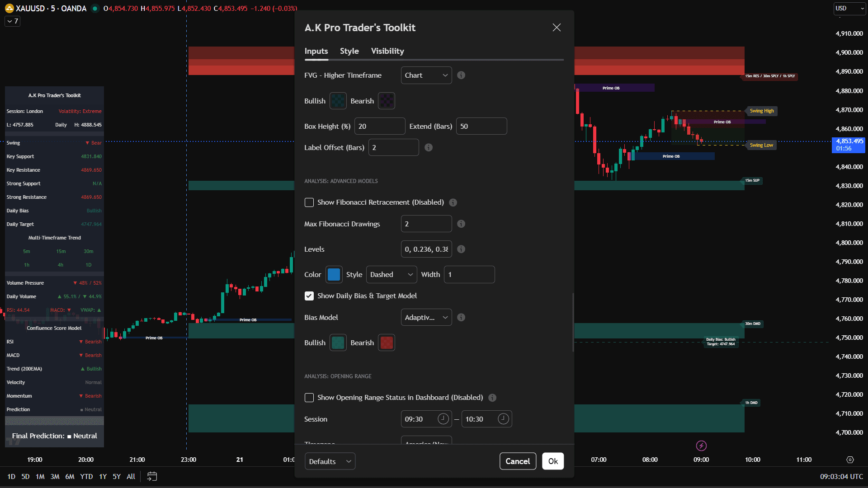Click the clock icon on the 09:30 session field
Screen dimensions: 868x488
click(443, 419)
